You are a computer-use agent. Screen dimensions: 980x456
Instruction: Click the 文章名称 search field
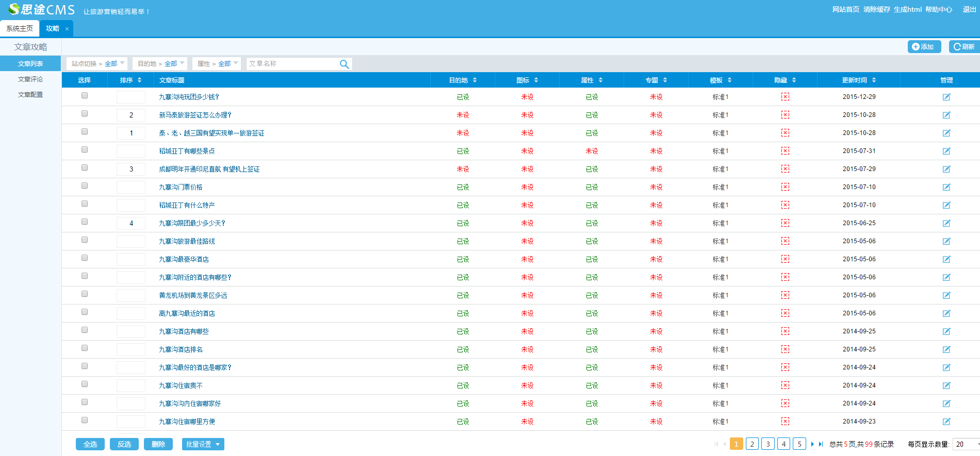[x=291, y=64]
